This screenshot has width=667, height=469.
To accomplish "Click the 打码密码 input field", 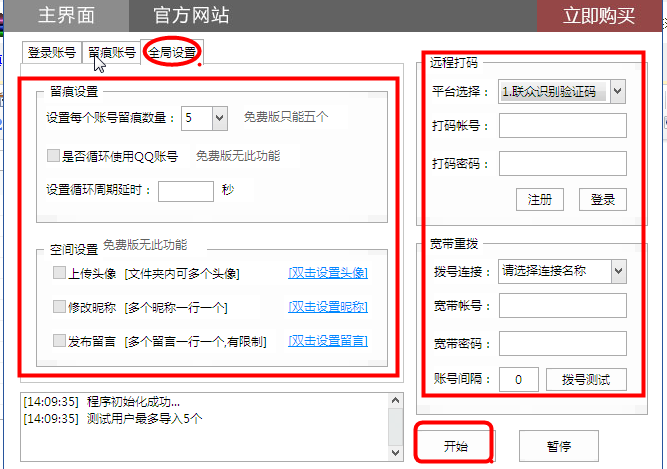I will pyautogui.click(x=563, y=163).
